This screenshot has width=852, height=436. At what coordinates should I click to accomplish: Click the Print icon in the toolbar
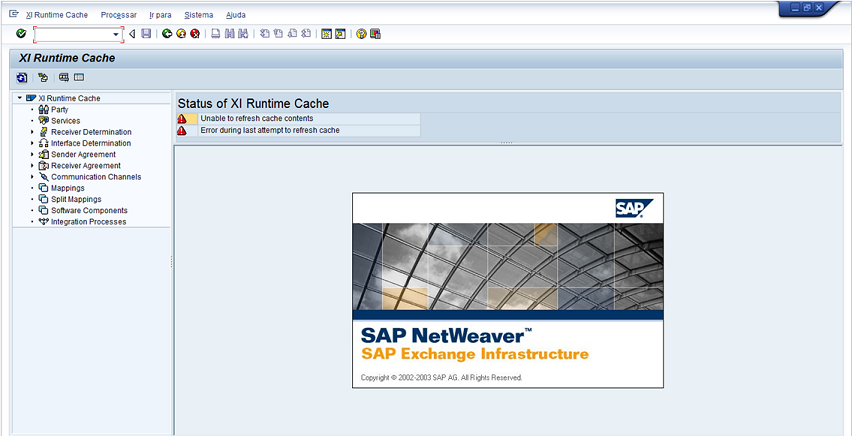coord(216,34)
